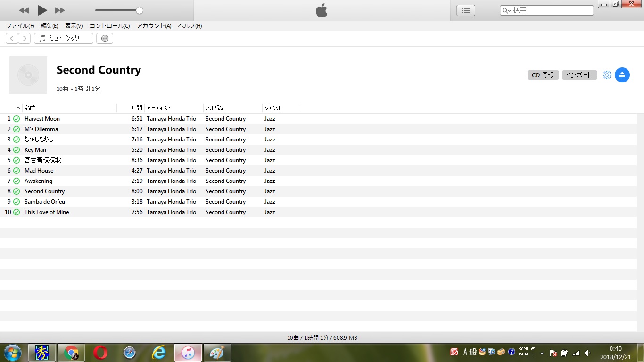Click the CD情報 button
The height and width of the screenshot is (362, 644).
tap(543, 75)
